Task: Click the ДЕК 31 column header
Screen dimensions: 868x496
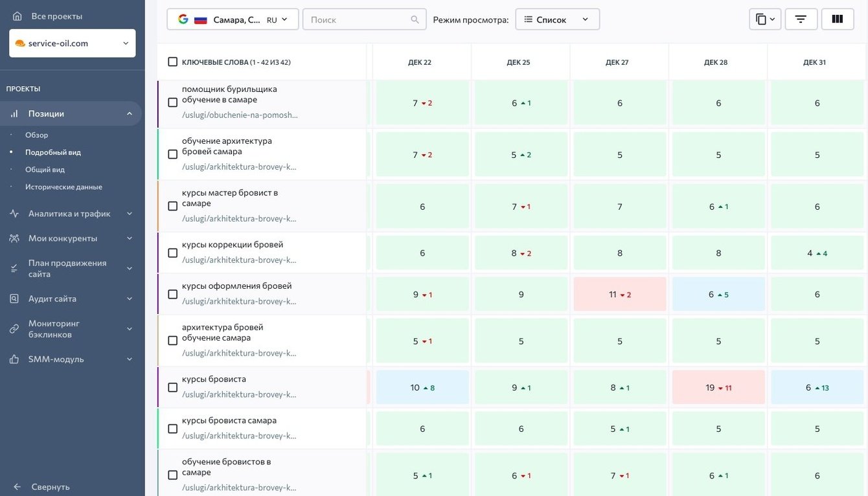Action: [814, 62]
